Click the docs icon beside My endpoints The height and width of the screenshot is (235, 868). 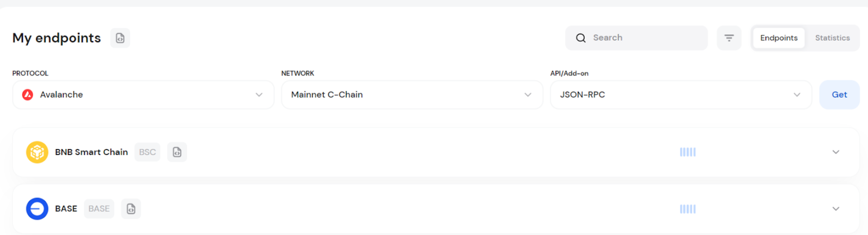(x=120, y=38)
